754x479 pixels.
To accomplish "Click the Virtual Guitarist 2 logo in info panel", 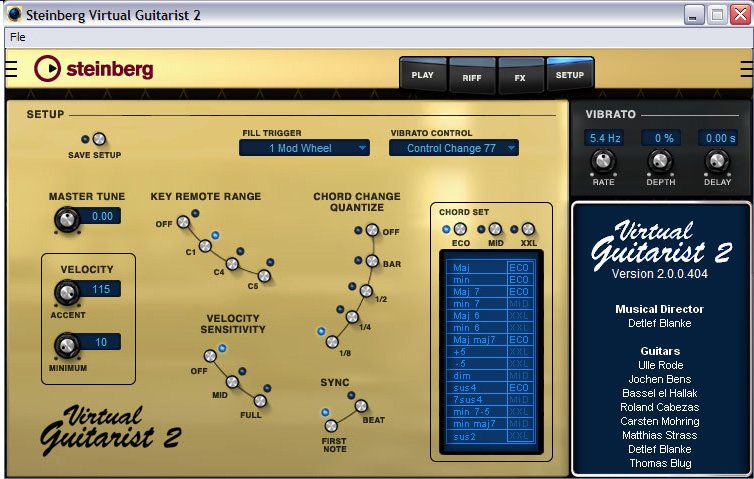I will 661,245.
